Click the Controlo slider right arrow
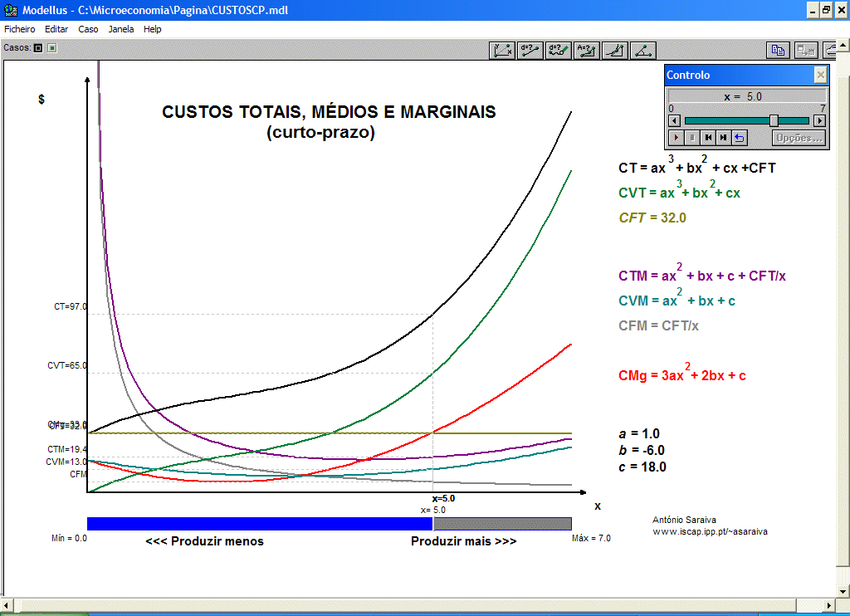The height and width of the screenshot is (616, 850). (819, 120)
